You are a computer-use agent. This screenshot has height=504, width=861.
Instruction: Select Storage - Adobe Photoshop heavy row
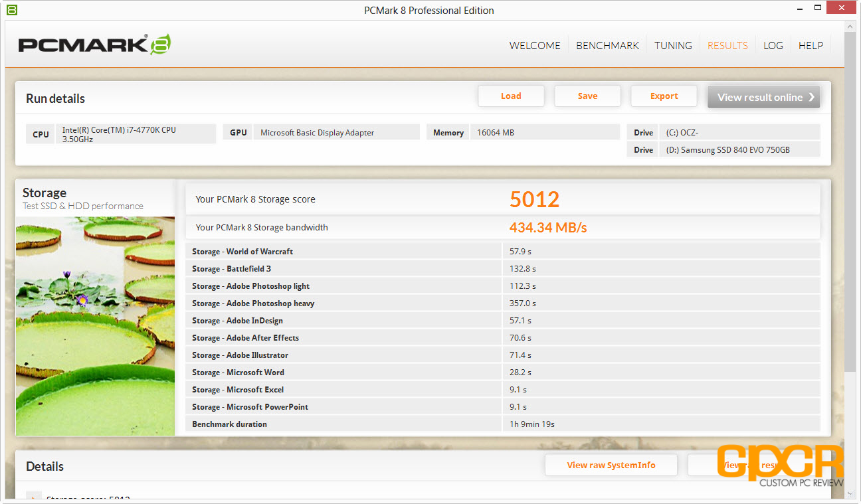(502, 303)
